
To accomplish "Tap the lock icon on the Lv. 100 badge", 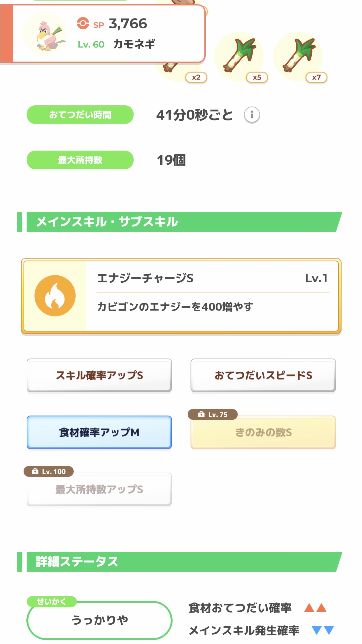I will tap(35, 471).
